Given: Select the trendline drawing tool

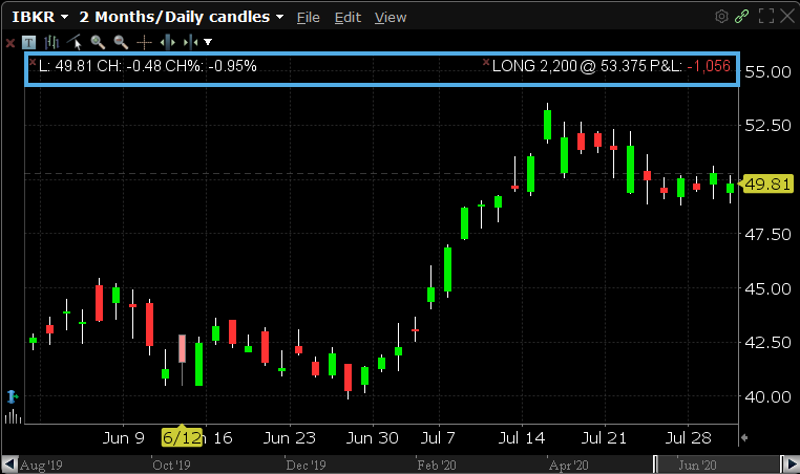Looking at the screenshot, I should click(x=74, y=42).
